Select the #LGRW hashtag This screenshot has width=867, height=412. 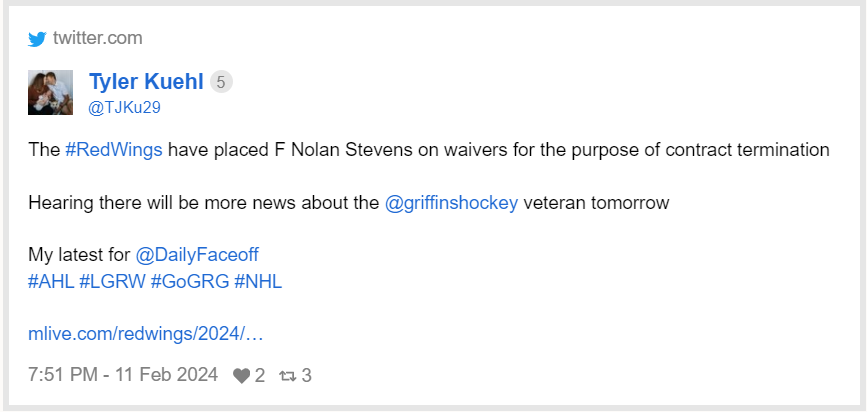pyautogui.click(x=111, y=281)
